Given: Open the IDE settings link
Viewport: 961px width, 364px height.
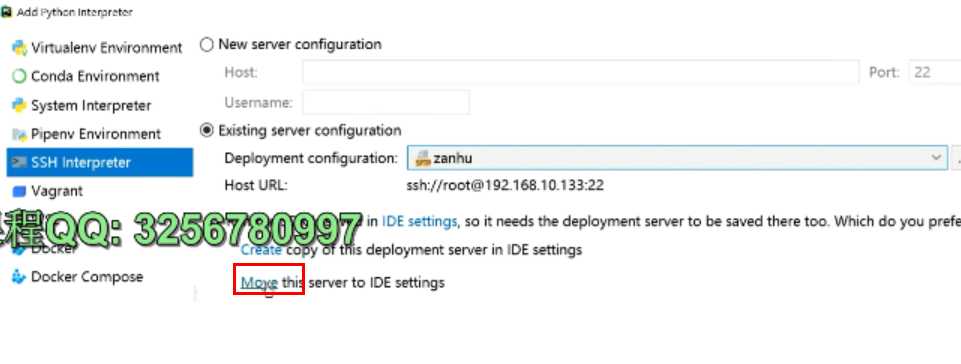Looking at the screenshot, I should click(x=419, y=221).
